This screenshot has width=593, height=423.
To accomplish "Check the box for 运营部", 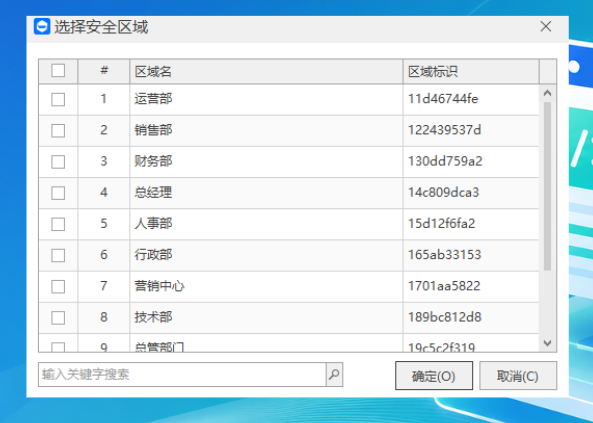I will pyautogui.click(x=58, y=100).
